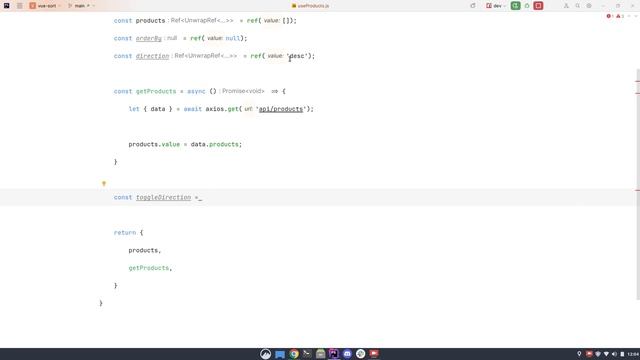Image resolution: width=640 pixels, height=360 pixels.
Task: Click the top error stripe marker on scrollbar
Action: [x=638, y=82]
